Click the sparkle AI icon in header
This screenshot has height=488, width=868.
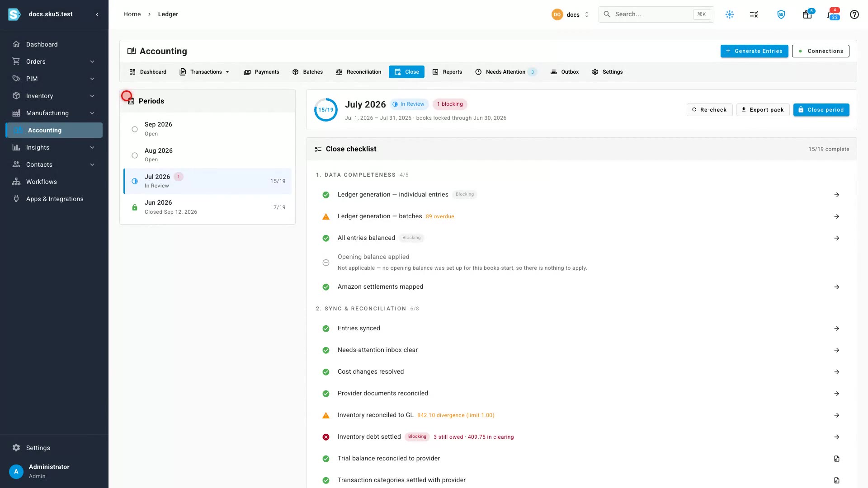[x=730, y=14]
